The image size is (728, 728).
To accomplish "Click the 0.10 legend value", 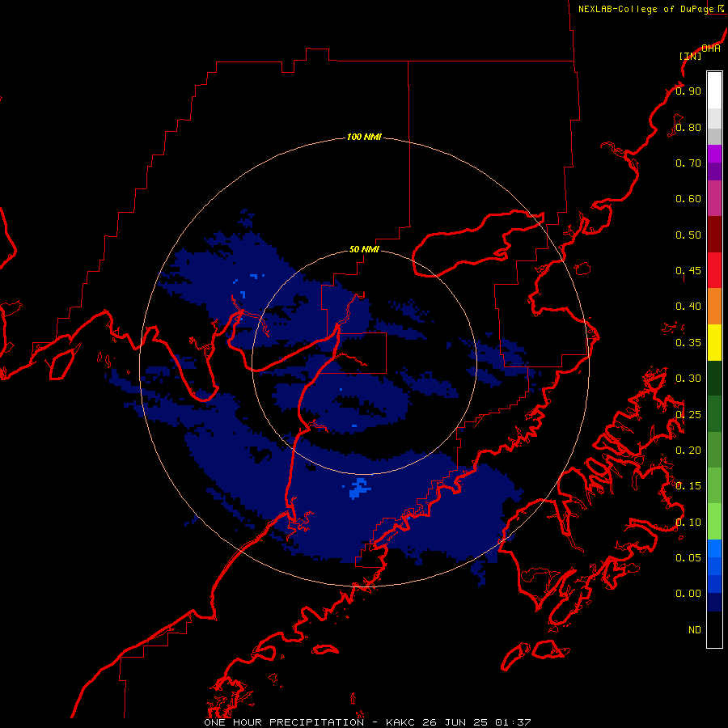I will click(688, 523).
